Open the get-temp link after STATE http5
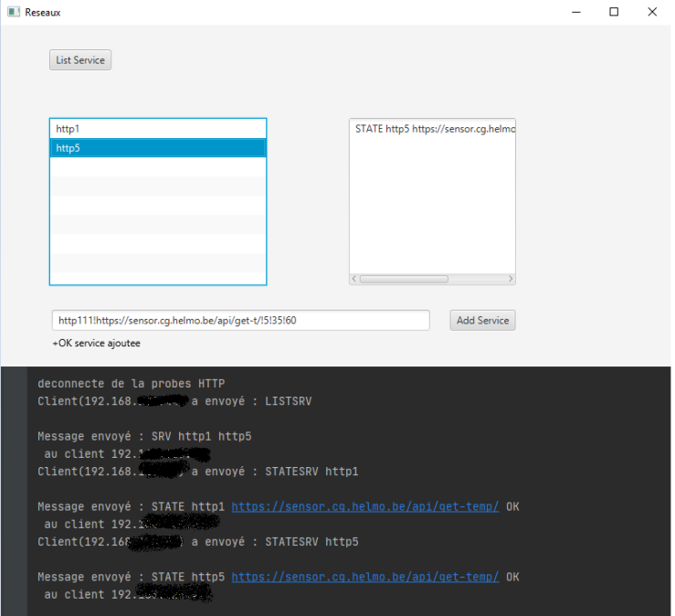The width and height of the screenshot is (675, 616). click(365, 577)
